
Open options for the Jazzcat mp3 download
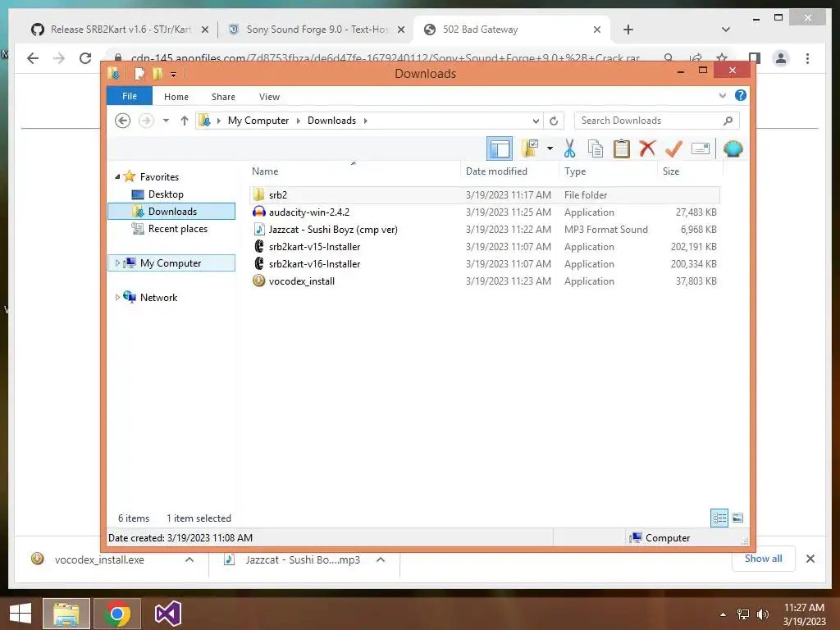tap(381, 559)
